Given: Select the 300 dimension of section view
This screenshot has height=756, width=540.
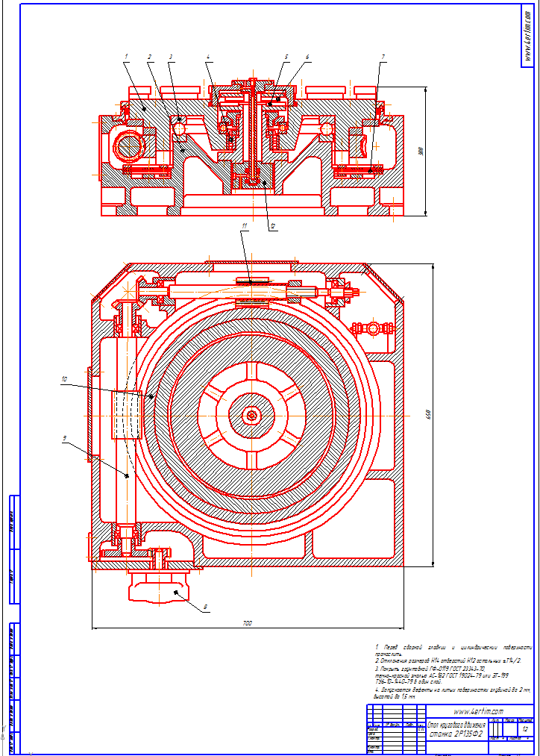Looking at the screenshot, I should point(420,149).
